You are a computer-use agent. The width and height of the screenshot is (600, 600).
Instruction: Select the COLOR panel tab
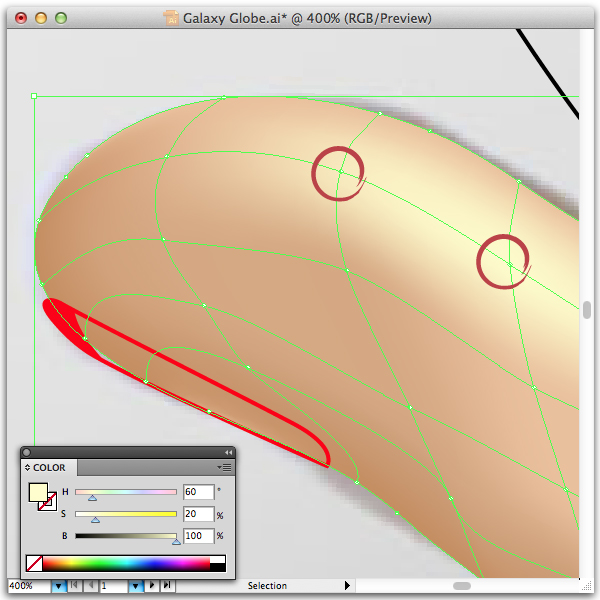pos(49,468)
